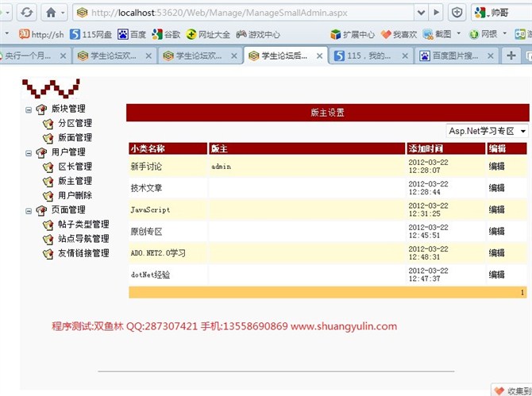Click 编辑 for the JavaScript row
Screen dimensions: 532x396
click(497, 210)
